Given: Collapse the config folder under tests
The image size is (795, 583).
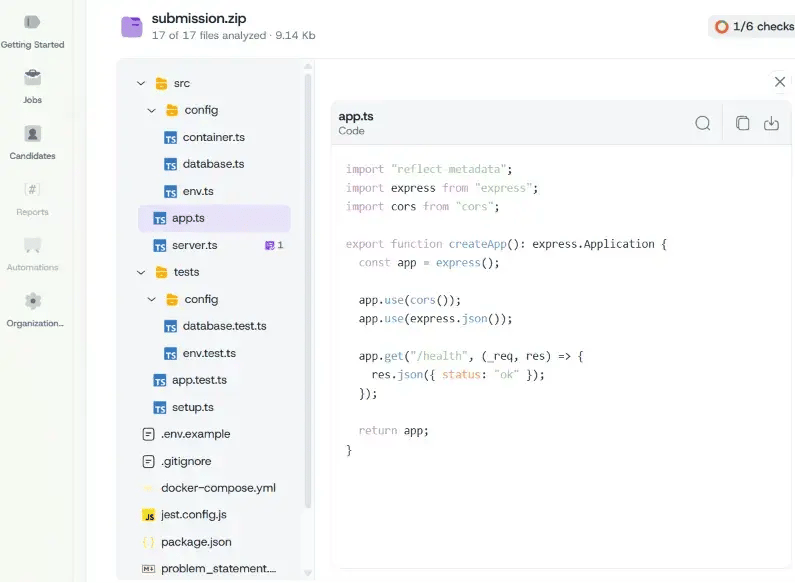Looking at the screenshot, I should (152, 299).
